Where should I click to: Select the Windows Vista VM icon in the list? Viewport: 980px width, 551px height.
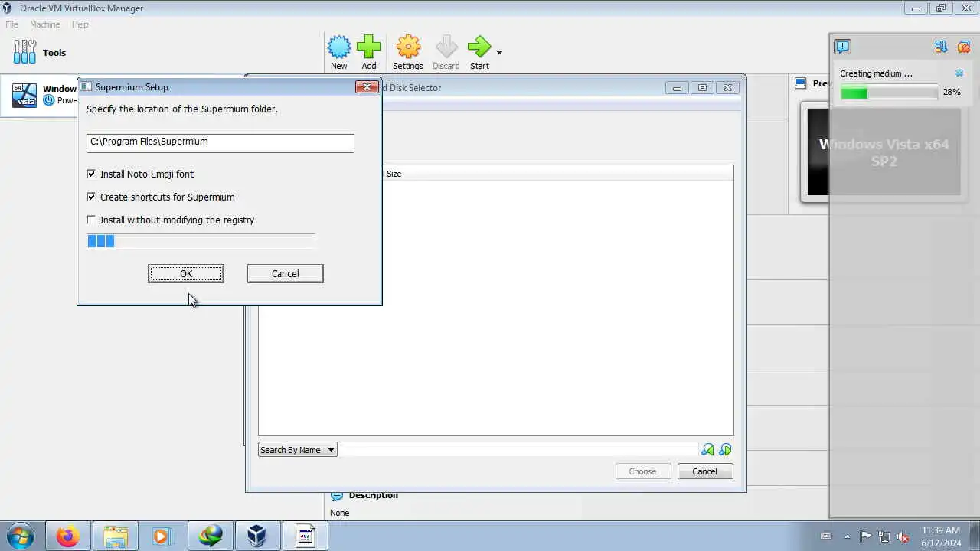tap(24, 95)
